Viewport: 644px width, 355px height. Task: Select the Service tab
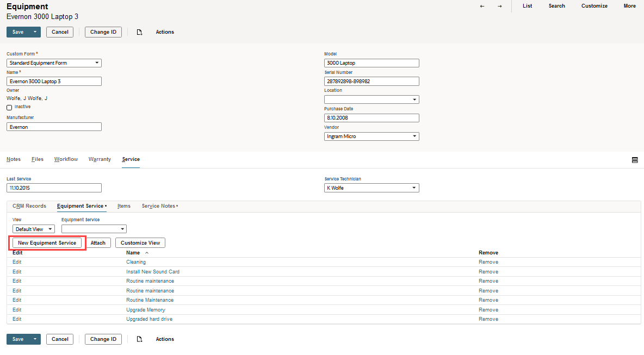click(x=131, y=159)
